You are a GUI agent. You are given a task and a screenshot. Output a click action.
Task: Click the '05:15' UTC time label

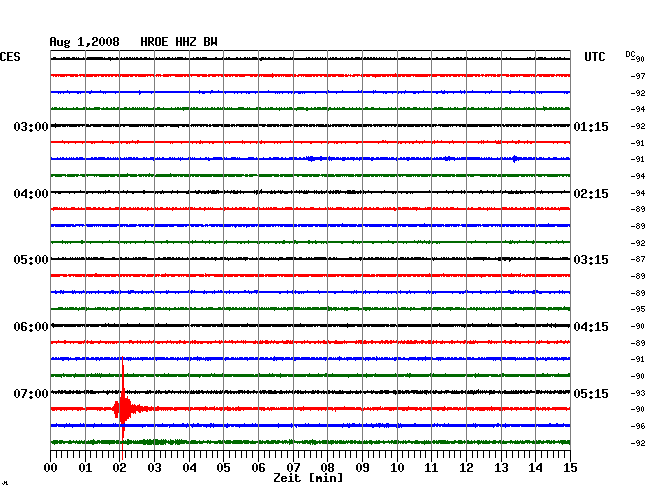click(x=591, y=393)
